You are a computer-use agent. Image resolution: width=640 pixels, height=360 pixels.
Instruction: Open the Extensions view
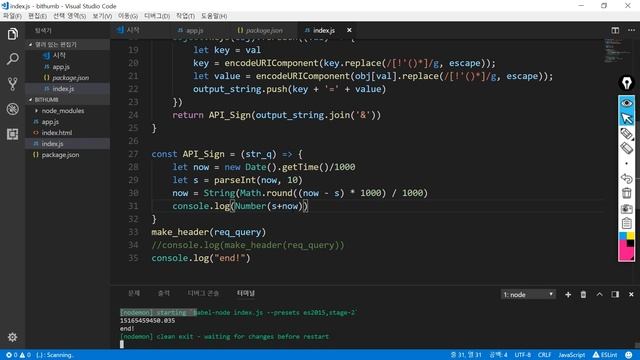12,134
